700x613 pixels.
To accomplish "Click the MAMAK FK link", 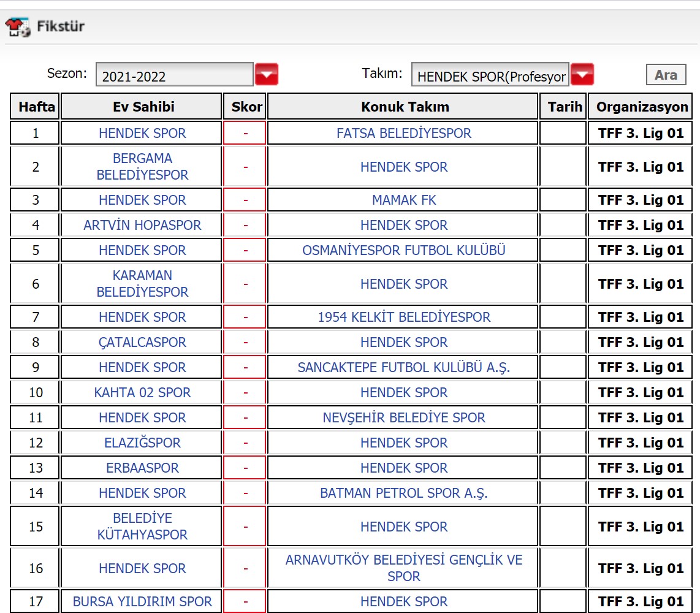I will [x=403, y=200].
